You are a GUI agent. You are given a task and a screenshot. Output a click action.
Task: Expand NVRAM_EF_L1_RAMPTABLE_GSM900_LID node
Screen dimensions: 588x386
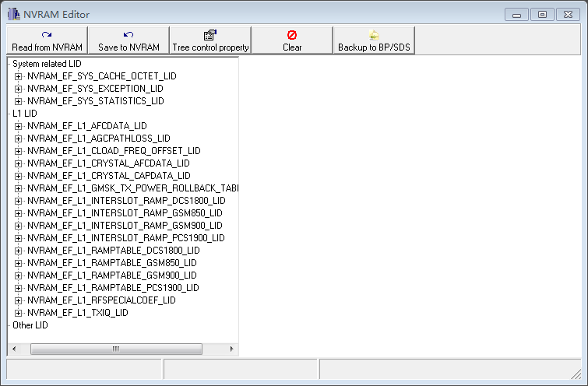[18, 275]
